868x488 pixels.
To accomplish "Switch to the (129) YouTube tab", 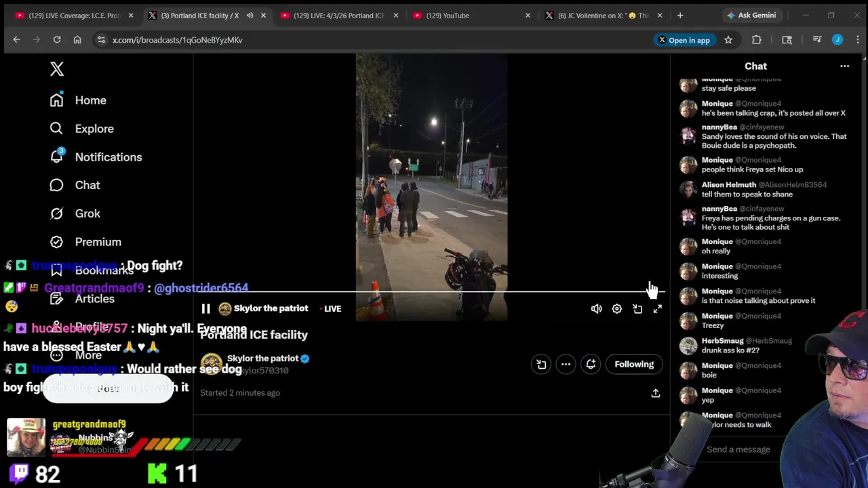I will click(x=471, y=16).
